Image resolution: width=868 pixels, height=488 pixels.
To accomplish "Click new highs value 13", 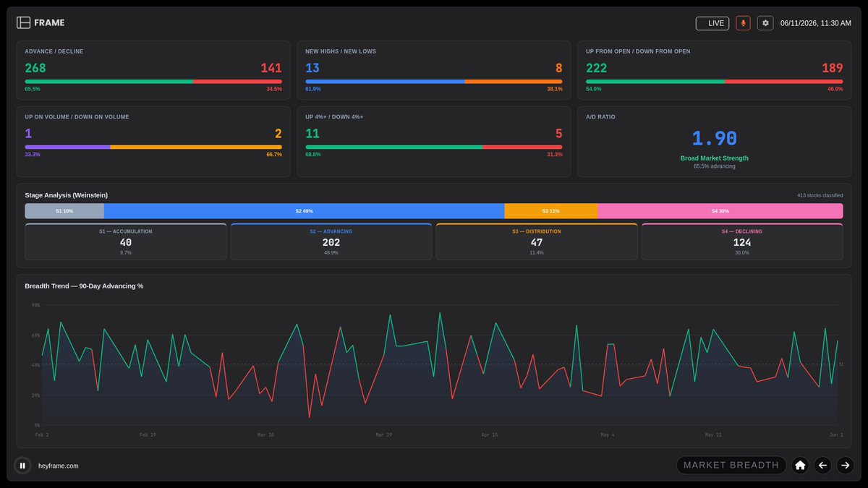I will (312, 68).
